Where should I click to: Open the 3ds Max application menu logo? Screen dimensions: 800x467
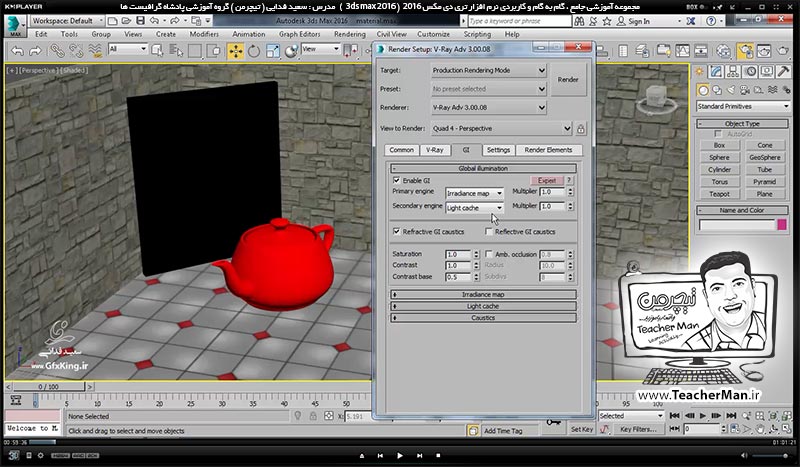pos(15,26)
